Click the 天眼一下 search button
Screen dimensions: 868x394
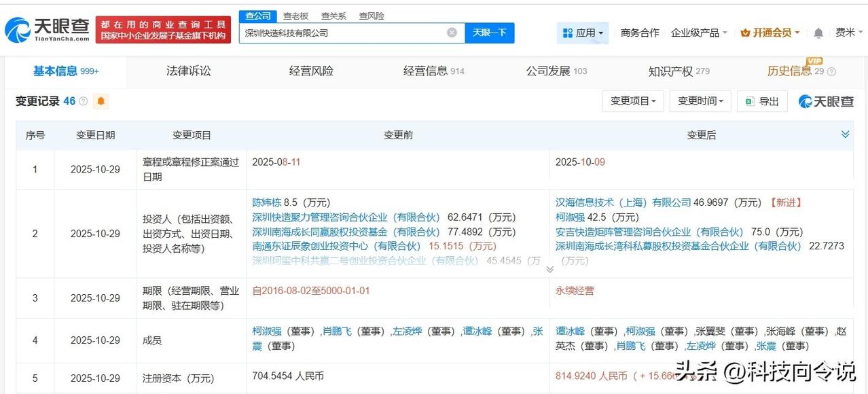point(490,32)
